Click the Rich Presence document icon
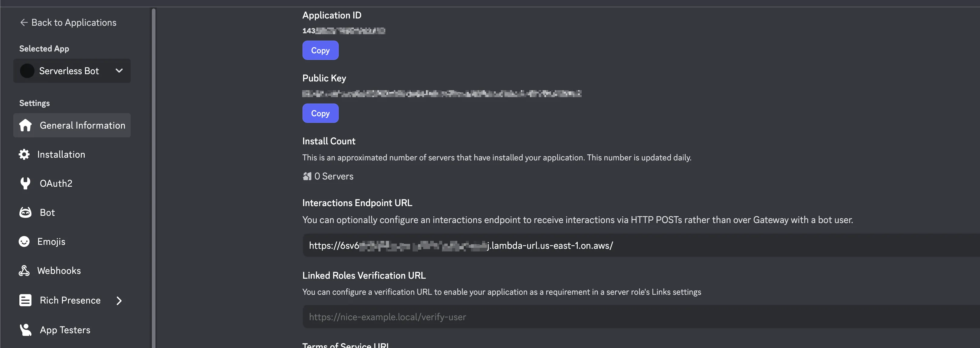The height and width of the screenshot is (348, 980). (x=25, y=300)
